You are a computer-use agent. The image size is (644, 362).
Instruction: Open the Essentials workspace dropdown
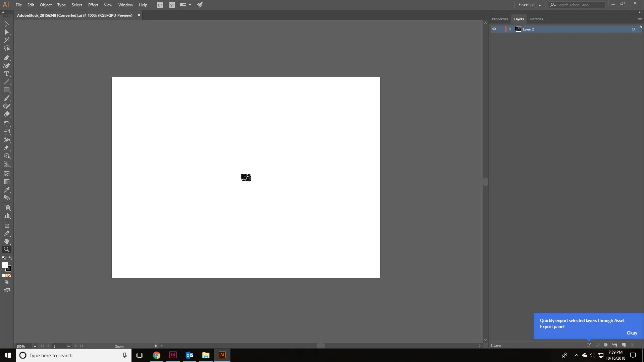(530, 5)
